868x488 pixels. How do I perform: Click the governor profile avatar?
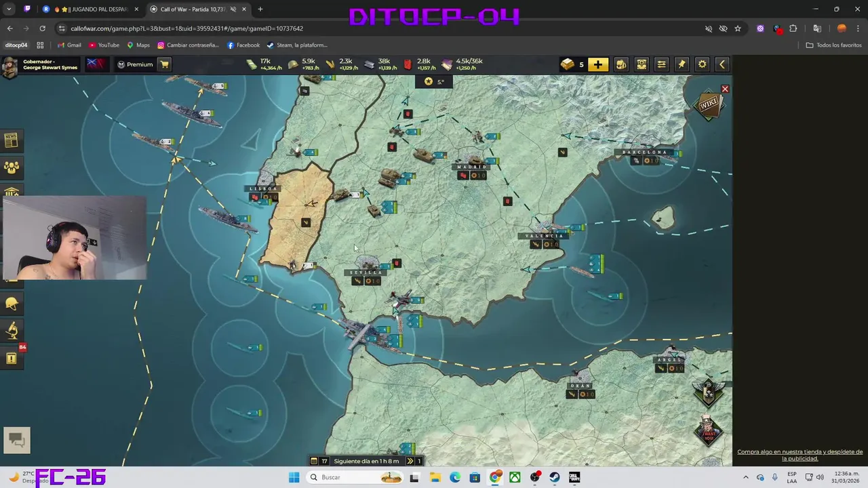tap(10, 66)
